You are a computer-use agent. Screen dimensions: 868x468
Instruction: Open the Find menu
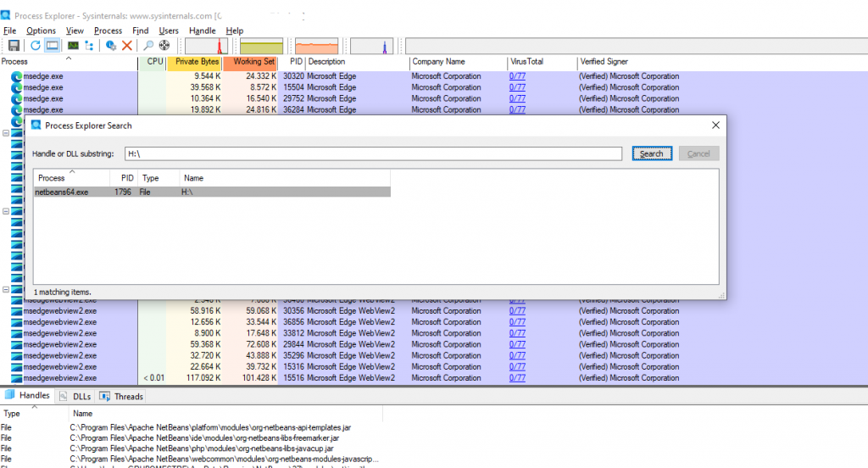tap(140, 31)
